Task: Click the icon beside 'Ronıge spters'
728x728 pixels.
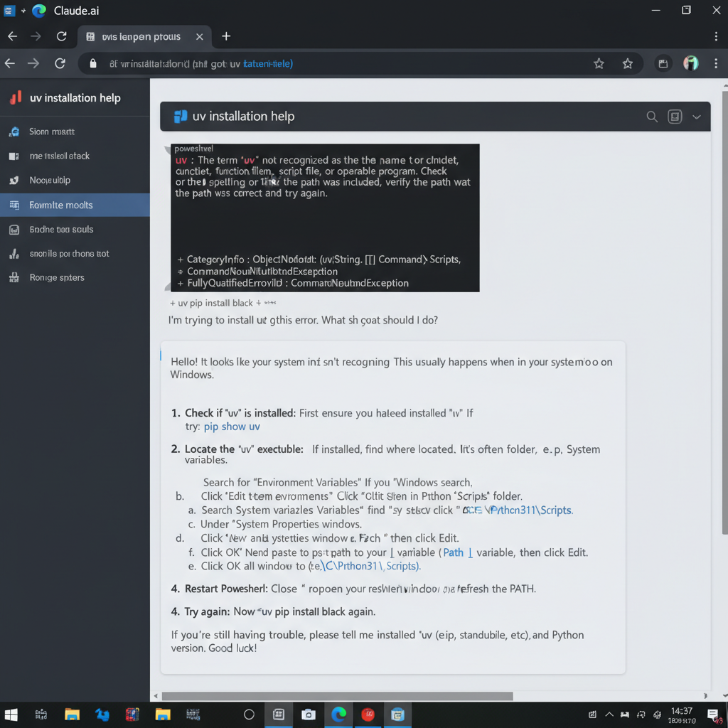Action: coord(14,278)
